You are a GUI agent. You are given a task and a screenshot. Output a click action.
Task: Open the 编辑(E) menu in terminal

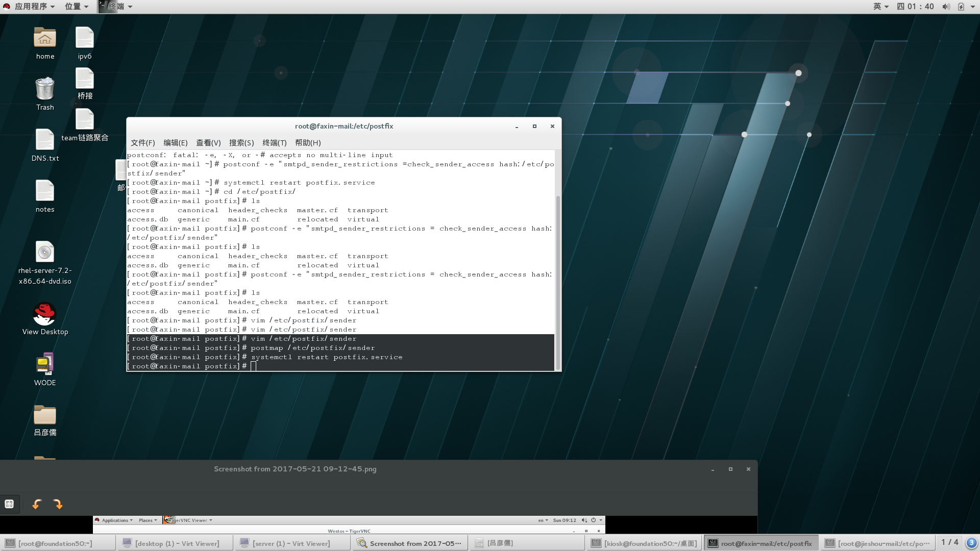(x=176, y=143)
